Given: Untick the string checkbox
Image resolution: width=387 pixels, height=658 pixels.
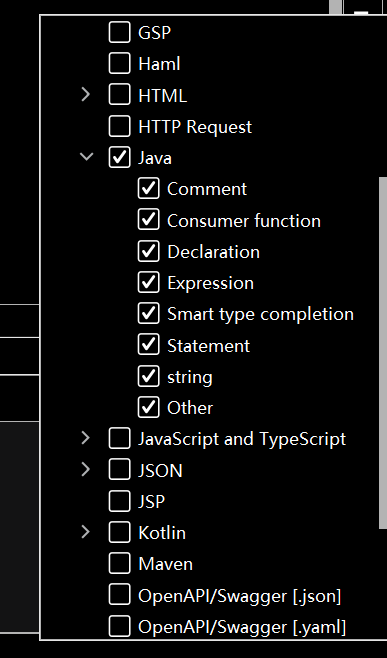Looking at the screenshot, I should point(149,376).
